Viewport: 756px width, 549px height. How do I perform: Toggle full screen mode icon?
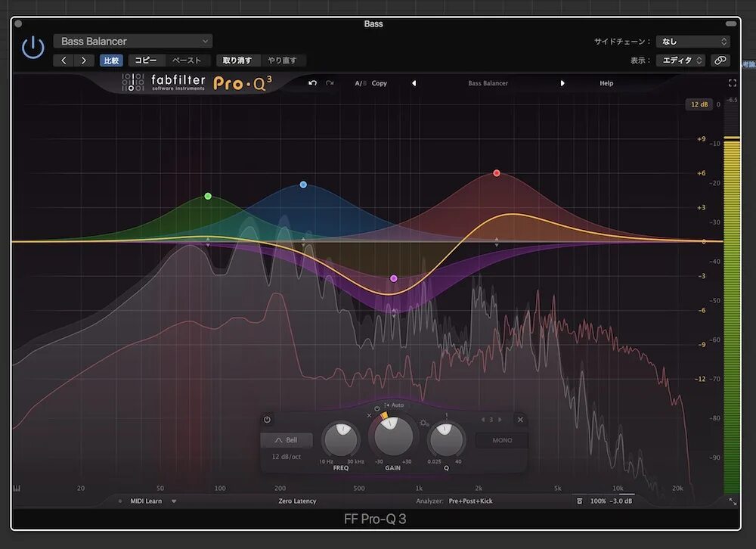click(733, 83)
